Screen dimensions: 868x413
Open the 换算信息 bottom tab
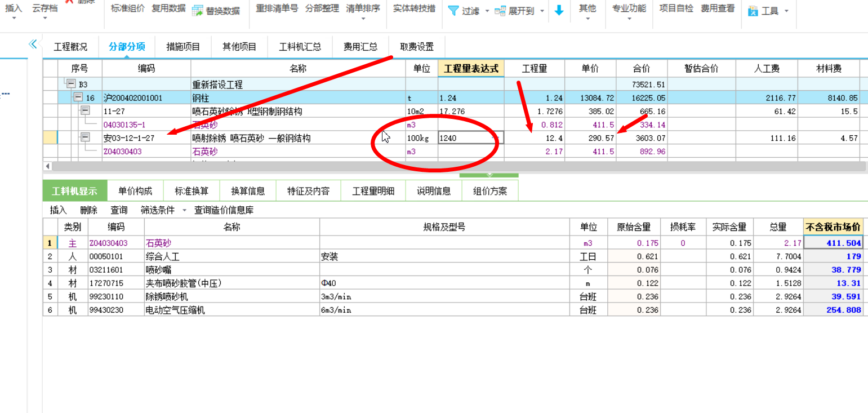(248, 191)
